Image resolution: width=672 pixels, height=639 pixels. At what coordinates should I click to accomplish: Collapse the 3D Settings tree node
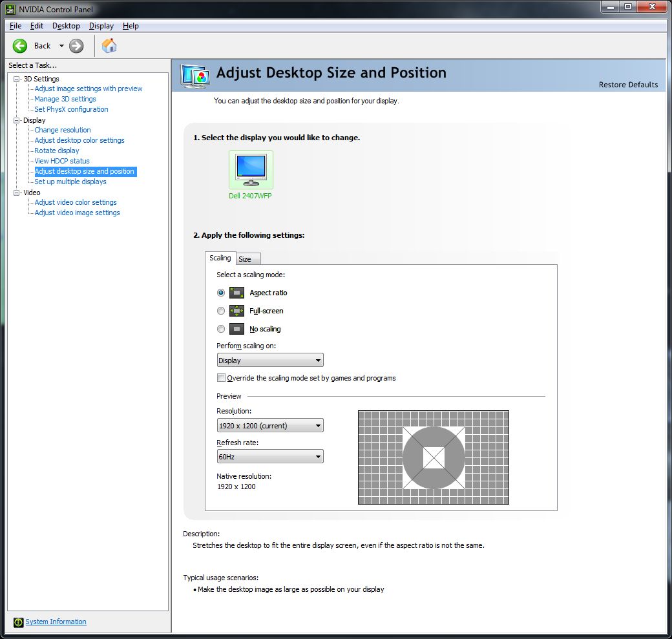16,79
